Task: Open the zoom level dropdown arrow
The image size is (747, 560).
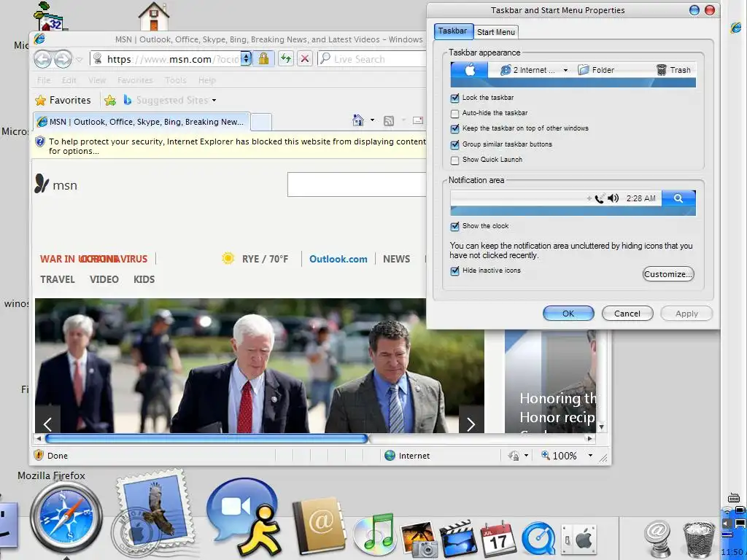Action: [590, 456]
